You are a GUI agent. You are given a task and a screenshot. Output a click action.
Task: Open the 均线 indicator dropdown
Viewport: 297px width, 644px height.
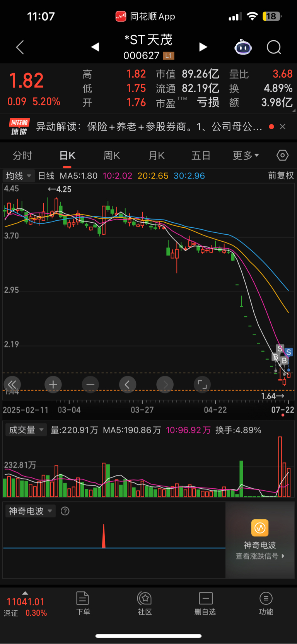tap(19, 176)
